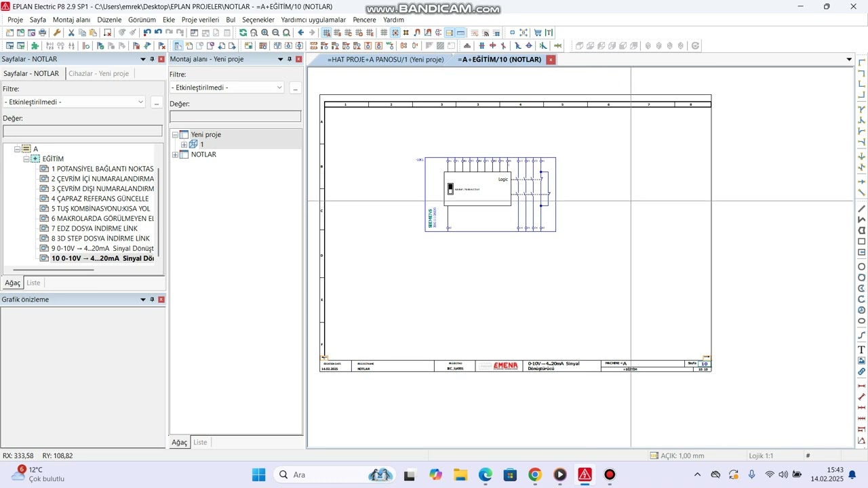
Task: Click the Cut scissors icon
Action: 71,33
